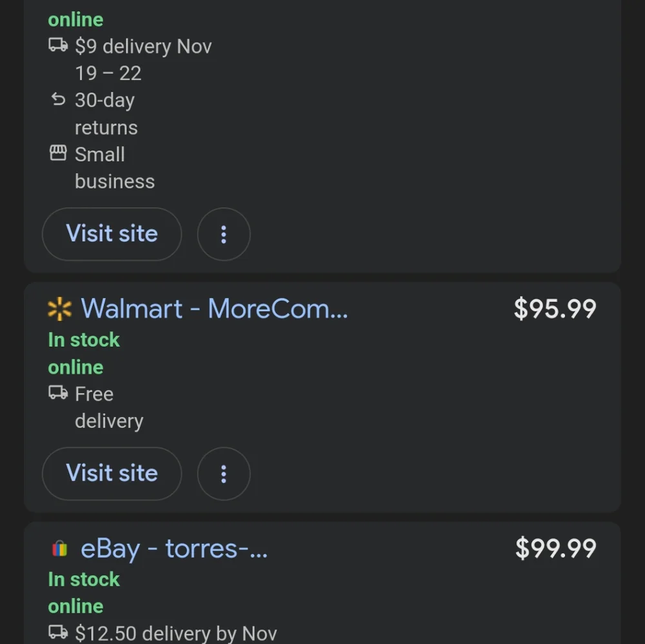Click the eBay In stock status text
The image size is (645, 644).
pyautogui.click(x=83, y=579)
